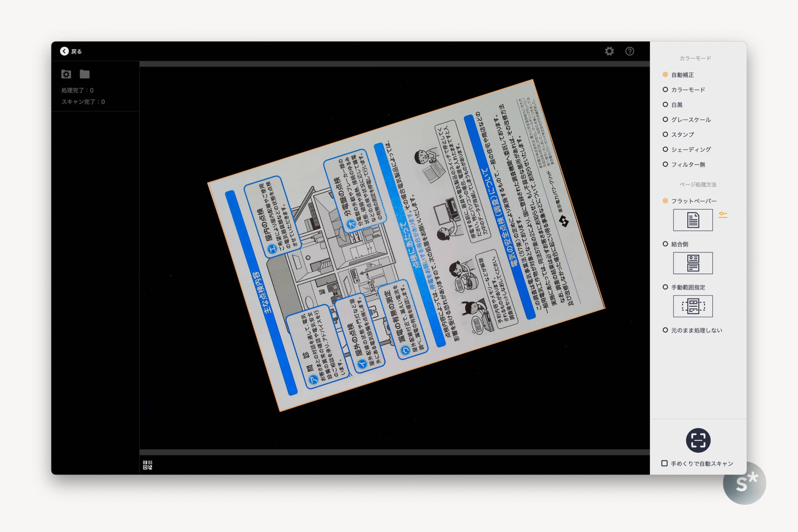Viewport: 798px width, 532px height.
Task: Choose スタンプ color mode
Action: (665, 134)
